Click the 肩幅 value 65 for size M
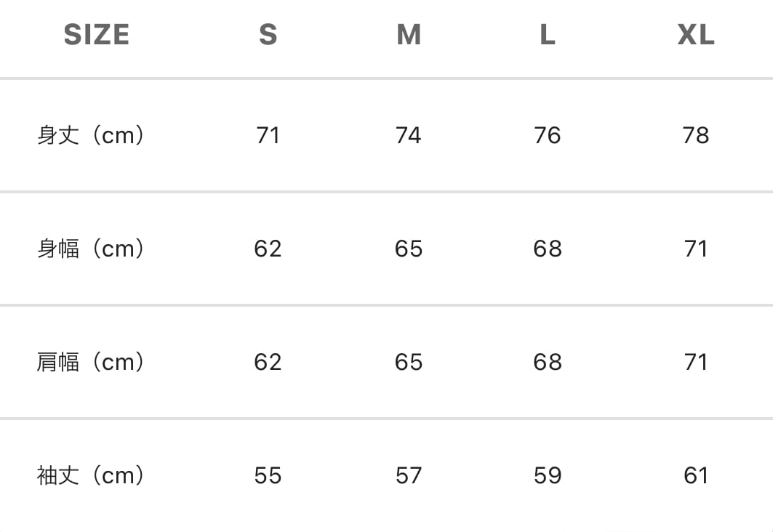Image resolution: width=773 pixels, height=532 pixels. pyautogui.click(x=409, y=362)
